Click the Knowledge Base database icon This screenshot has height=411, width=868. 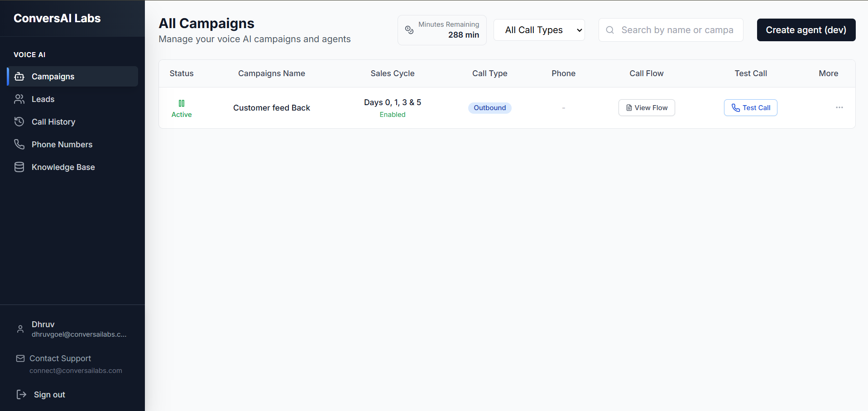pyautogui.click(x=19, y=167)
